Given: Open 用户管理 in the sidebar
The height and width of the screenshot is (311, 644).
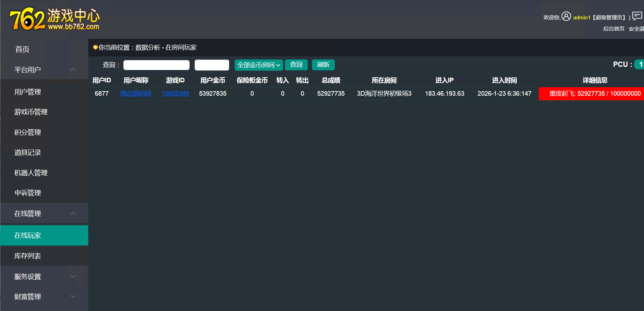Looking at the screenshot, I should point(28,92).
